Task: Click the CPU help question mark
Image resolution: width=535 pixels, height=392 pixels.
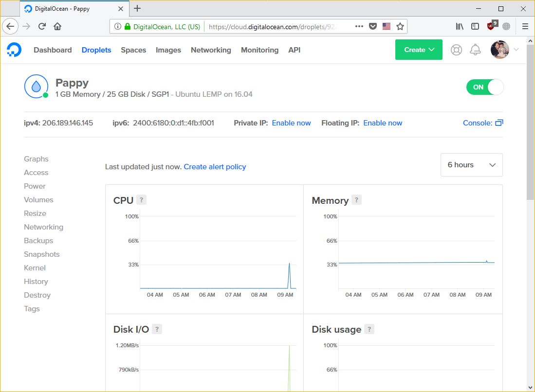Action: pos(141,200)
